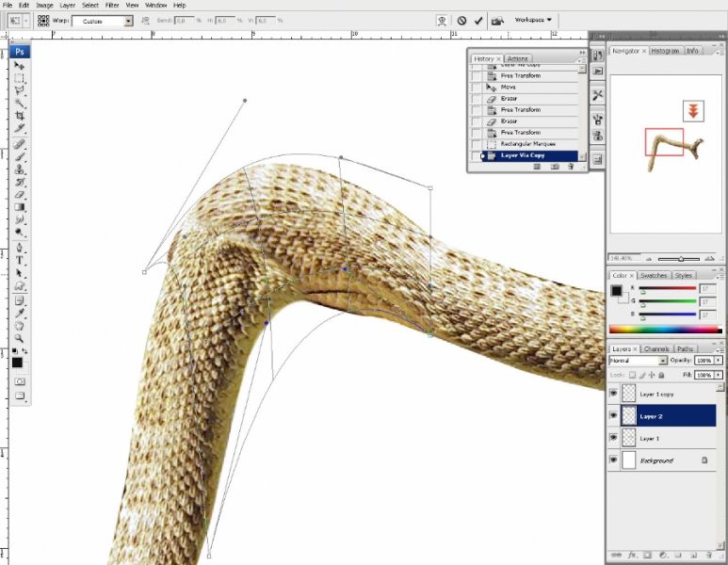This screenshot has width=728, height=565.
Task: Add a layer mask
Action: (647, 555)
